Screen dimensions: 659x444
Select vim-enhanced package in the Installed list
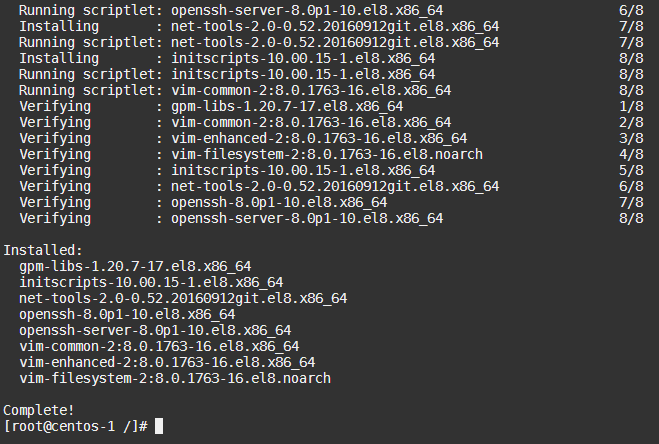167,362
